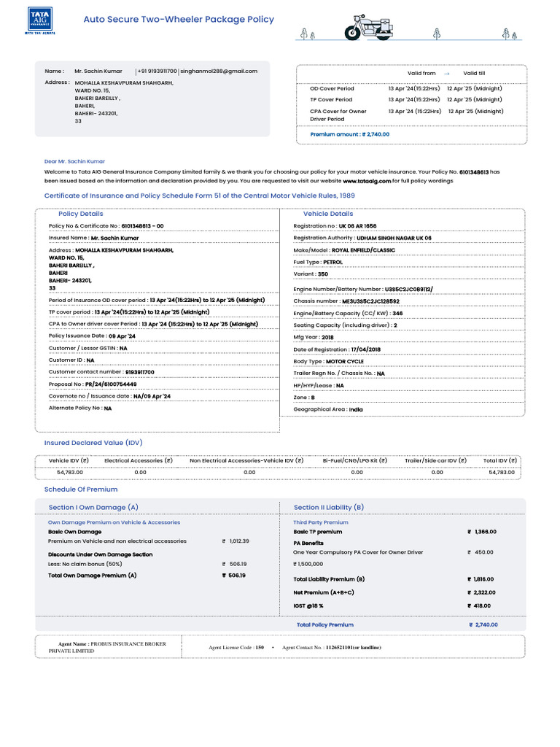Click Vehicle IDV value '54,783.00'
Screen dimensions: 560x747
(70, 473)
